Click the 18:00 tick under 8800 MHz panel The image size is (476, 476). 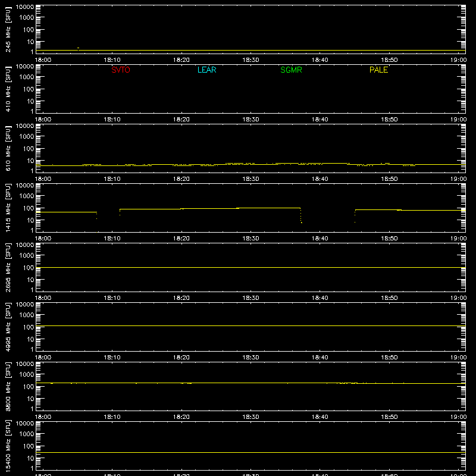coord(43,417)
